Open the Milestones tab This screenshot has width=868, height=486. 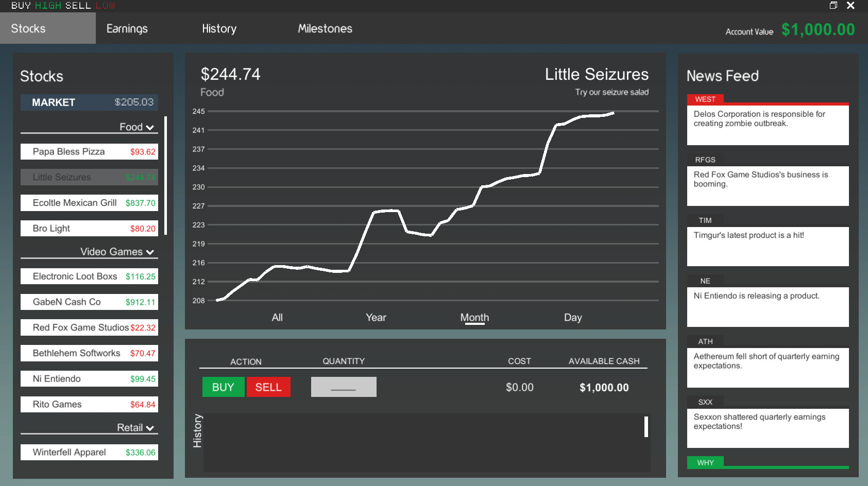[x=325, y=29]
